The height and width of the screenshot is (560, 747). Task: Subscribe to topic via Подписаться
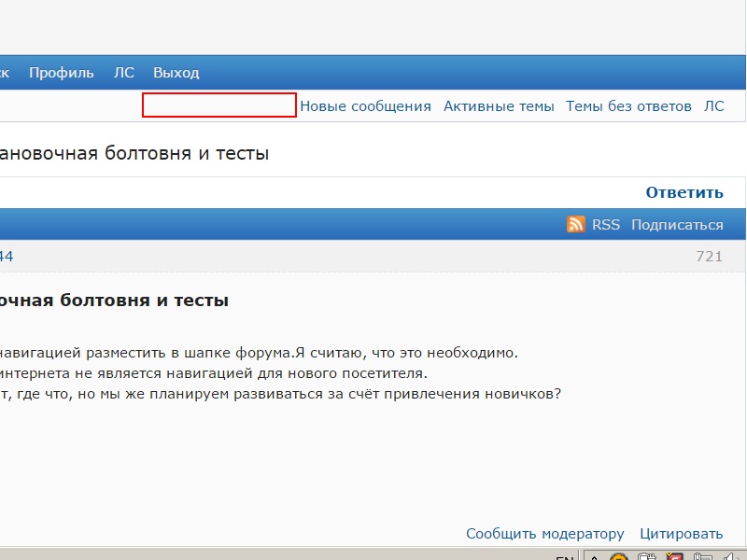677,225
